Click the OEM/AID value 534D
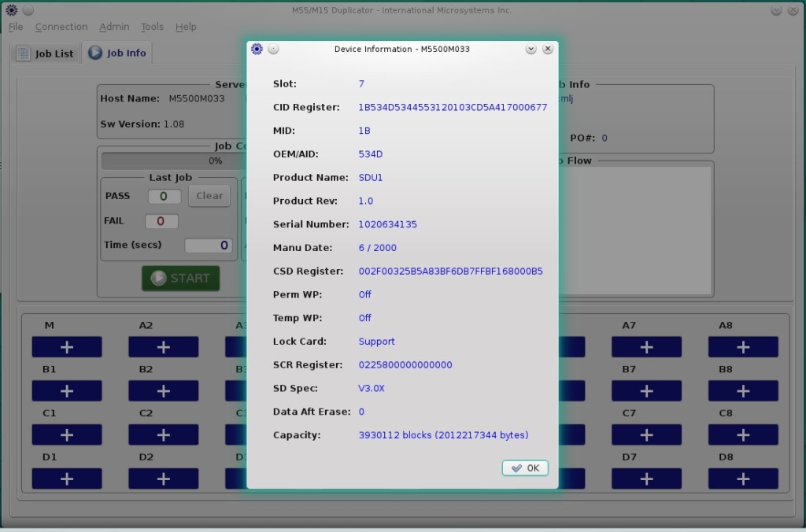Image resolution: width=806 pixels, height=532 pixels. [x=370, y=154]
